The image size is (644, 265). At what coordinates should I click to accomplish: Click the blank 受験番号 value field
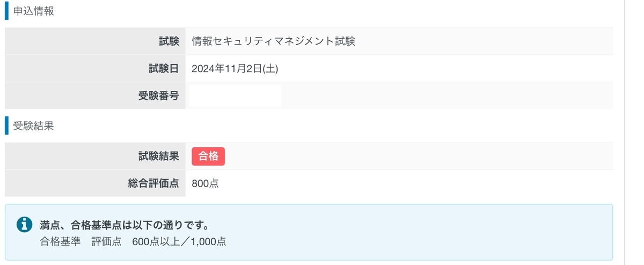tap(235, 96)
